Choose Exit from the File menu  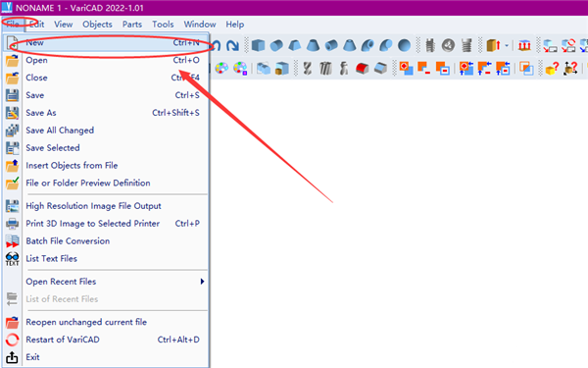(x=106, y=357)
